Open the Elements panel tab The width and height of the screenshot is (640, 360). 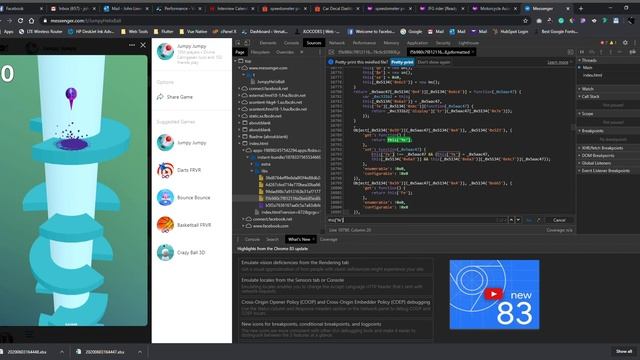point(268,43)
